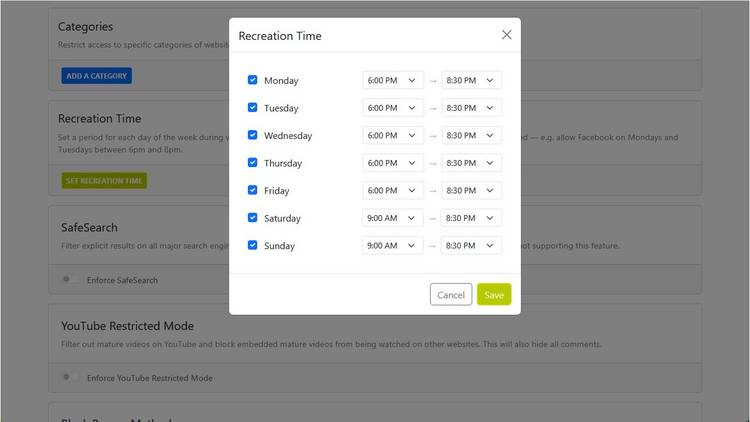The width and height of the screenshot is (750, 422).
Task: Open Saturday end time dropdown
Action: pos(471,218)
